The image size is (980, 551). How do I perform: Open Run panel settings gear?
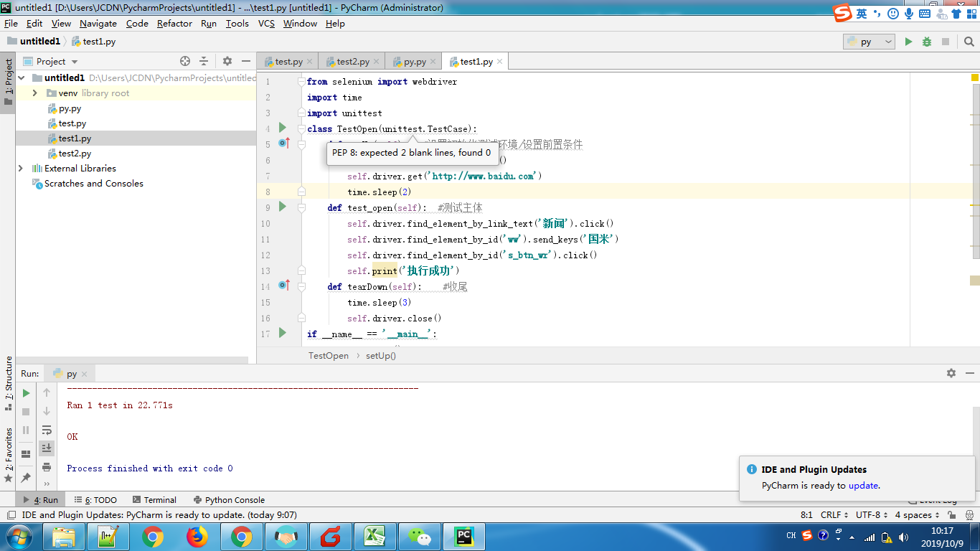tap(951, 373)
